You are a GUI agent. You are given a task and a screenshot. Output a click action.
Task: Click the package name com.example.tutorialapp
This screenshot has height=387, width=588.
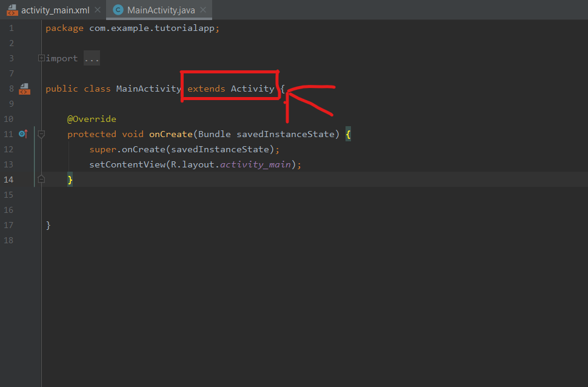152,27
